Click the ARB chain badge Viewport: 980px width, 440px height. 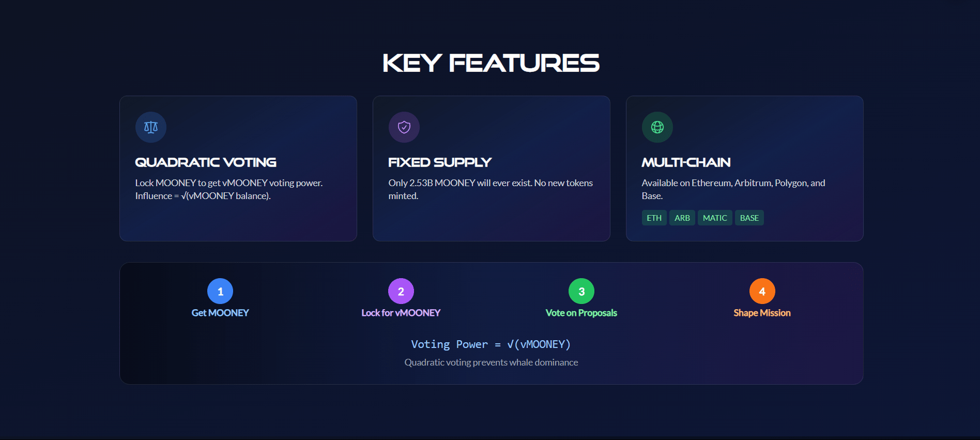pos(682,218)
